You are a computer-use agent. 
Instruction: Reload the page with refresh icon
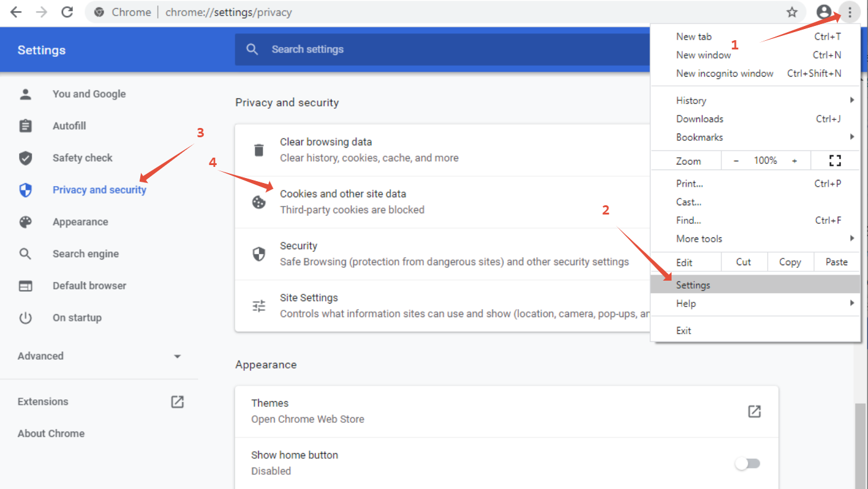click(68, 12)
